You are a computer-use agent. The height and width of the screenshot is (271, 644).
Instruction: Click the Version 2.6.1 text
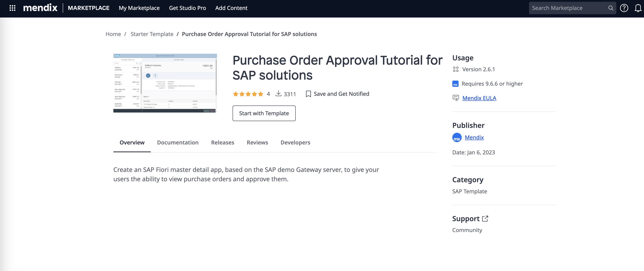[x=478, y=69]
